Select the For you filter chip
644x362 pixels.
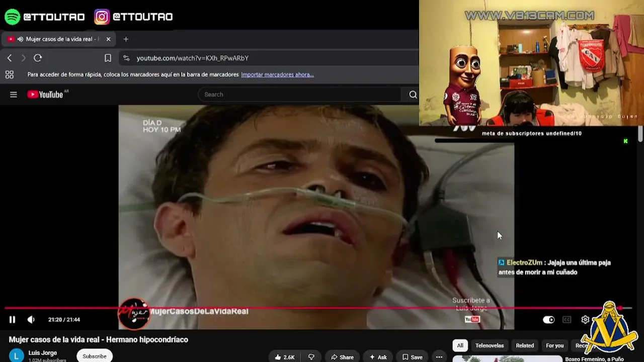[x=555, y=345]
